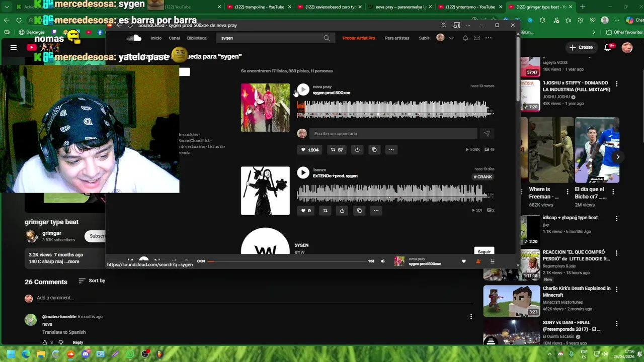Send the comment with the paper-plane icon
This screenshot has height=362, width=644.
(x=487, y=134)
